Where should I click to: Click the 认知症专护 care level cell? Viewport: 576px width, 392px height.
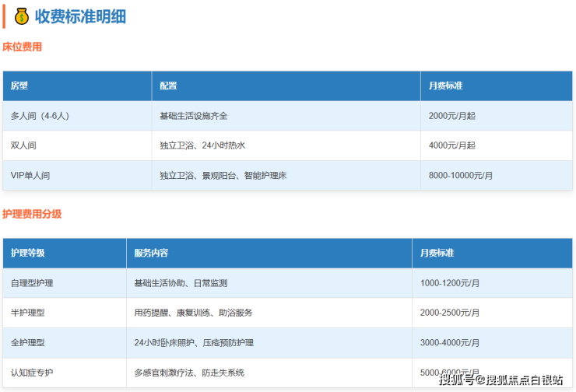(x=32, y=373)
